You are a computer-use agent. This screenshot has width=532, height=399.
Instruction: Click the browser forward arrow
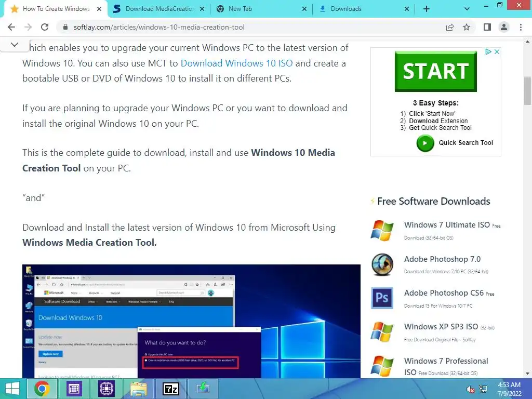tap(28, 27)
